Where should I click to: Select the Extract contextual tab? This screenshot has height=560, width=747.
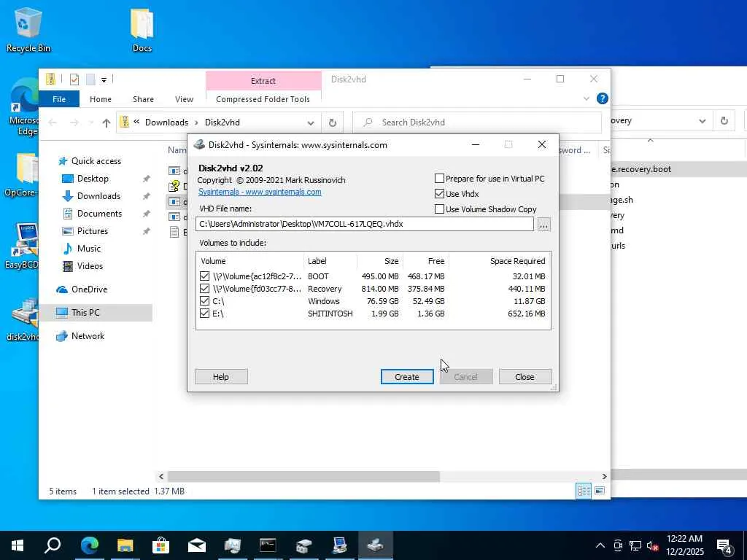coord(263,81)
